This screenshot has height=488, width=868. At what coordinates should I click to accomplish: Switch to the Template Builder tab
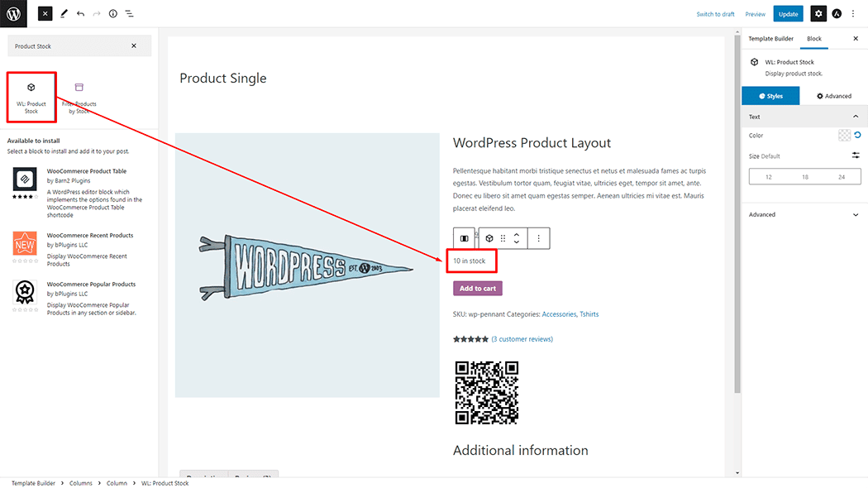point(770,39)
